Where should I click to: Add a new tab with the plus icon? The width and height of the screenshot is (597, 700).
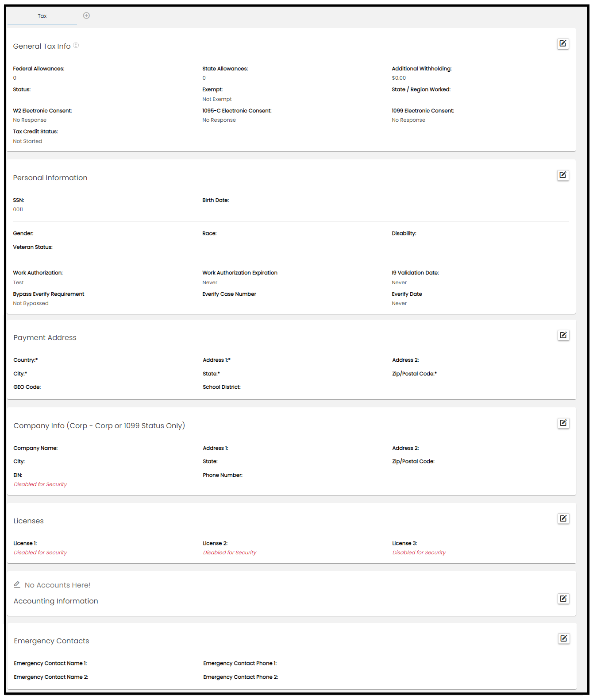[x=87, y=15]
